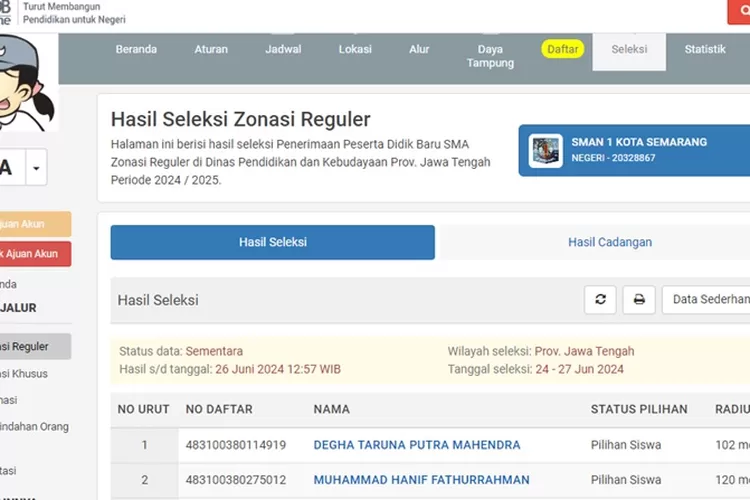Open the Beranda menu item
Viewport: 750px width, 500px height.
click(x=136, y=49)
